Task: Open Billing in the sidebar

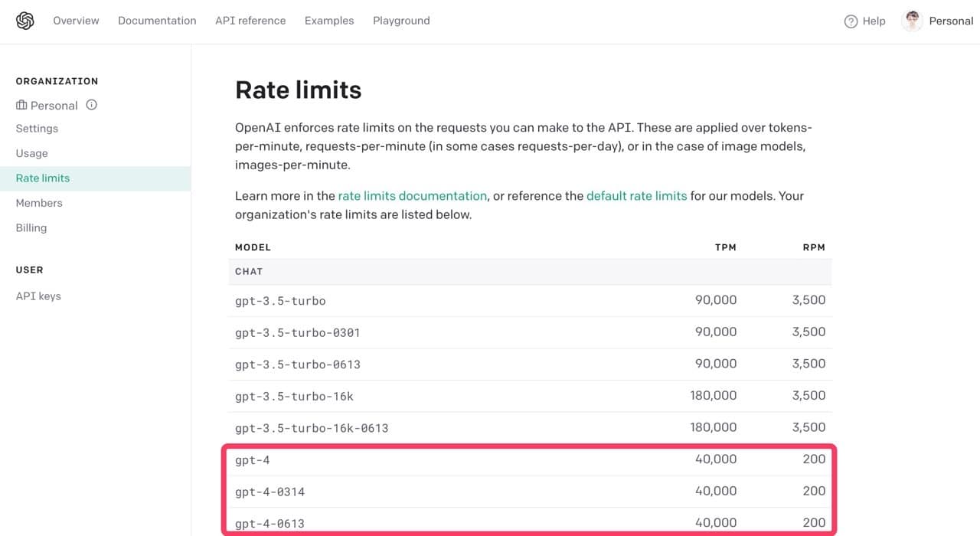Action: (31, 228)
